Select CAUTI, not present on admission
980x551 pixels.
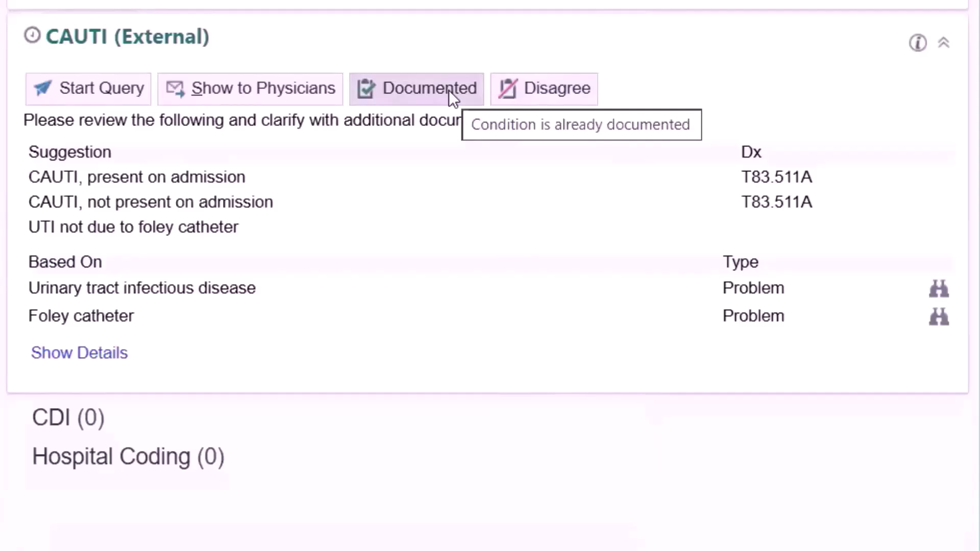[151, 202]
